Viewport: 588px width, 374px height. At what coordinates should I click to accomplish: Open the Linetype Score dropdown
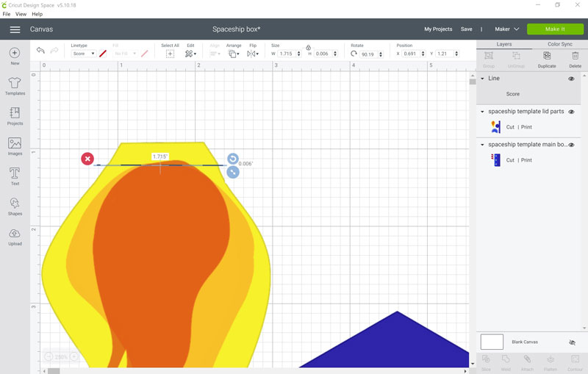point(84,54)
